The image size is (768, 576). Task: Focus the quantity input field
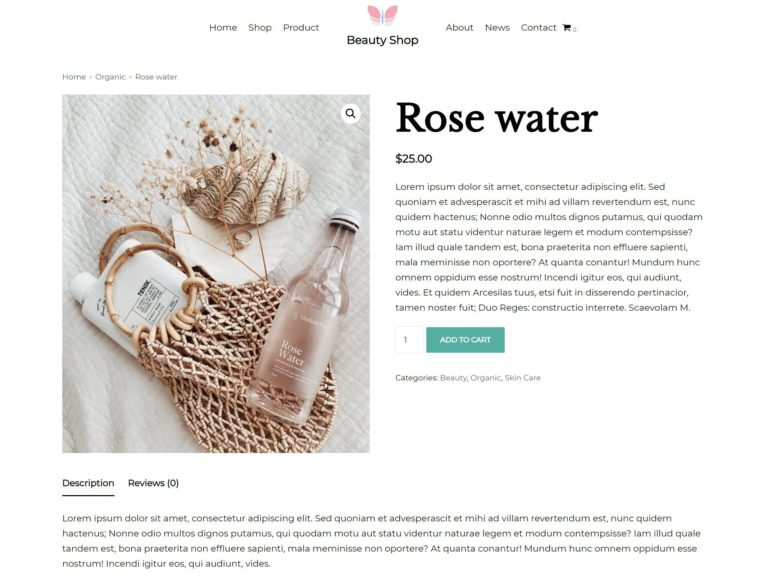[x=409, y=340]
